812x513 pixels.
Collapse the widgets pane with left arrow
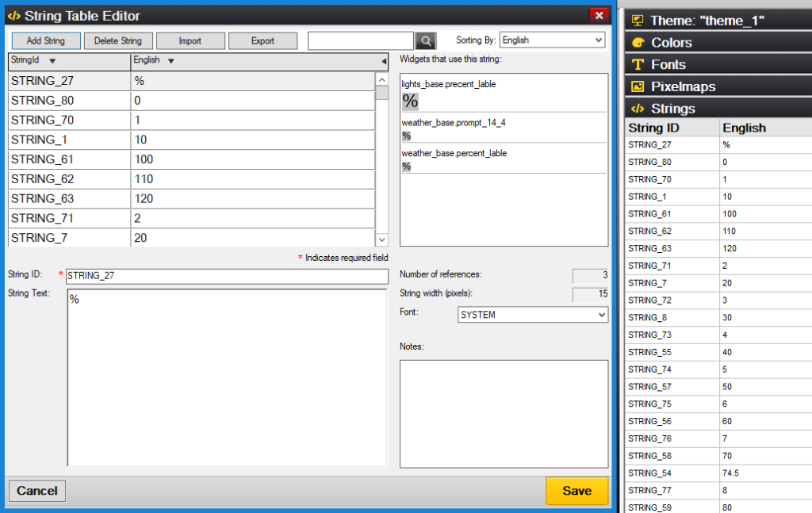click(384, 61)
